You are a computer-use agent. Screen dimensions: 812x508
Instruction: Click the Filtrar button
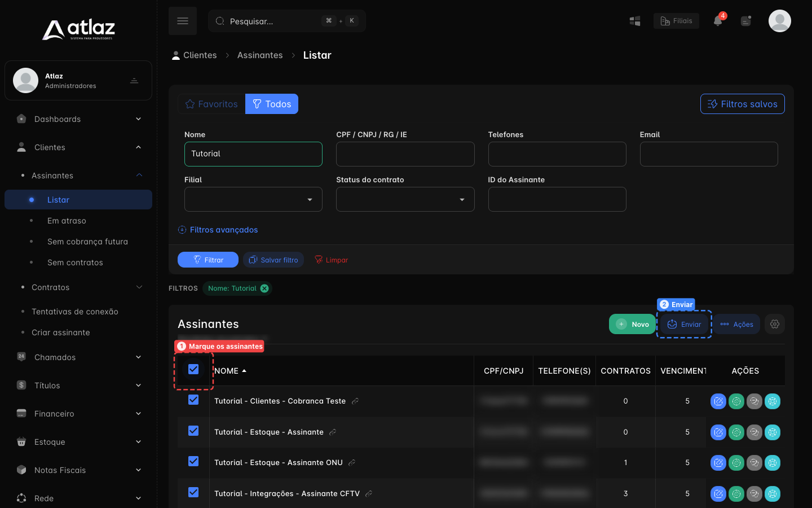click(x=208, y=260)
